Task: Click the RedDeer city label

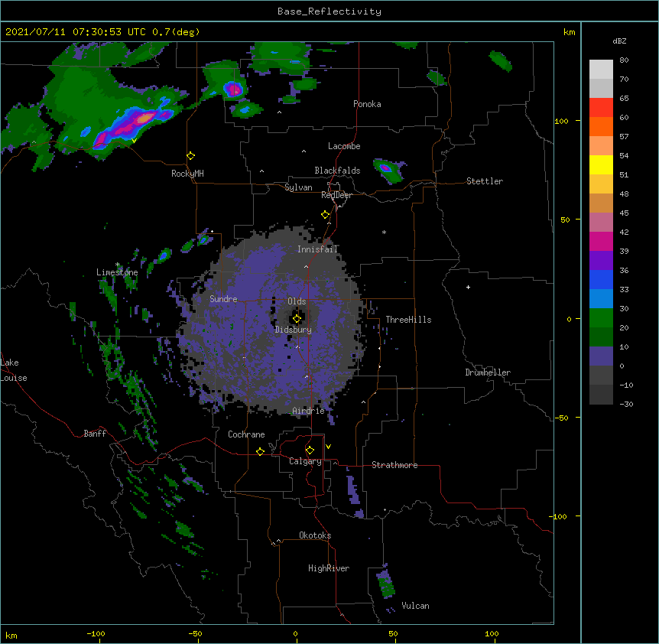Action: pyautogui.click(x=336, y=195)
